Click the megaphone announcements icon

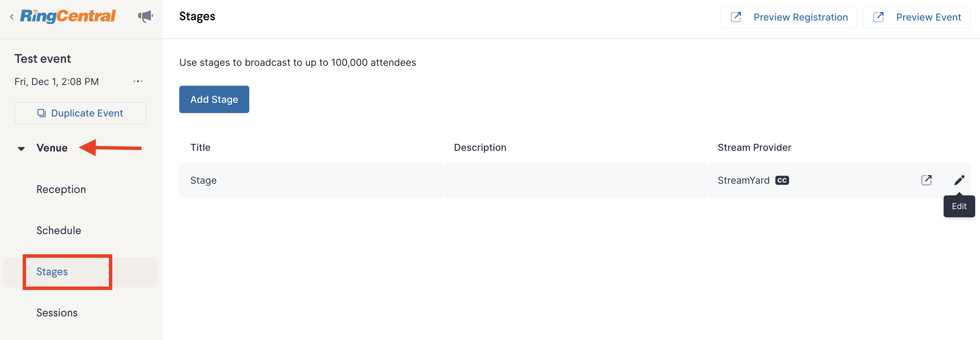click(x=145, y=16)
